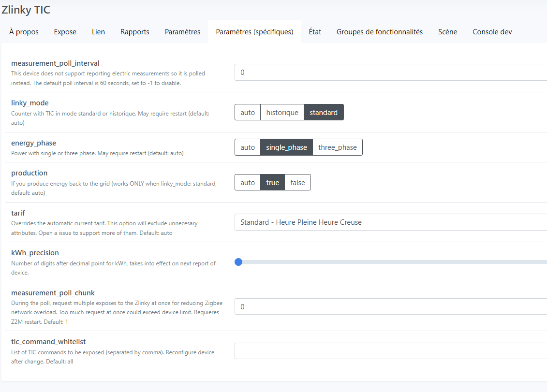This screenshot has width=547, height=392.
Task: Click the tic_command_whitelist text field
Action: (391, 351)
